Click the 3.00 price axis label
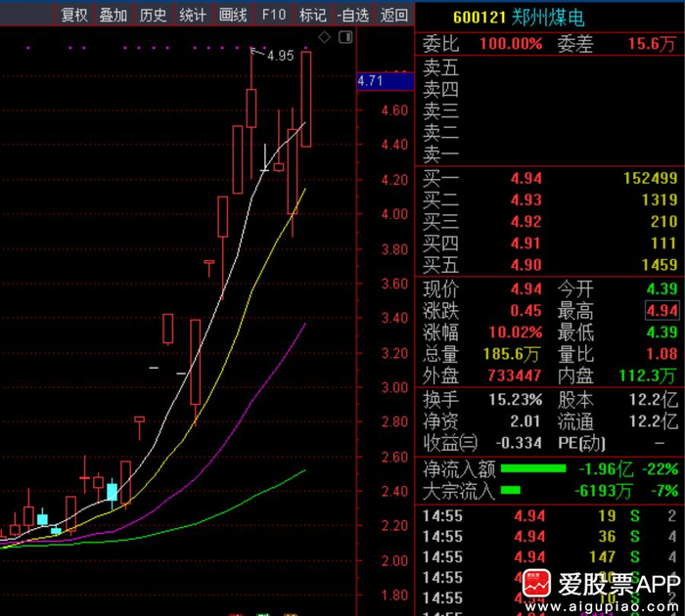685x616 pixels. [394, 387]
